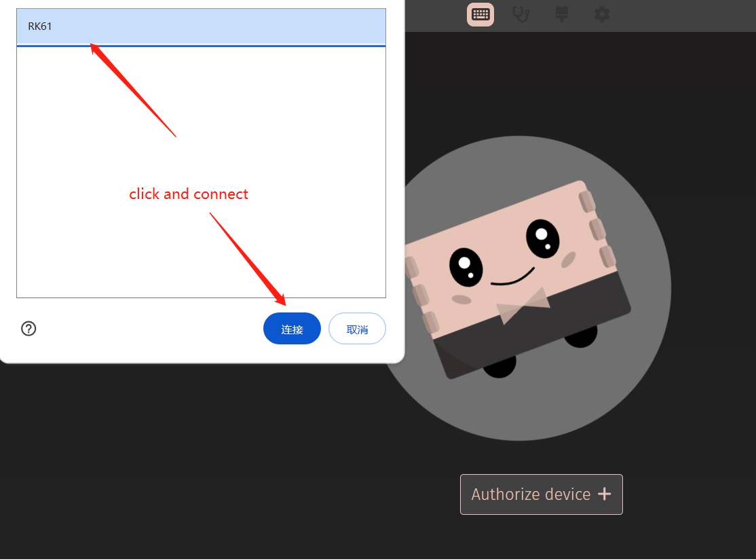756x559 pixels.
Task: Click the mascot's black left wheel
Action: 499,365
